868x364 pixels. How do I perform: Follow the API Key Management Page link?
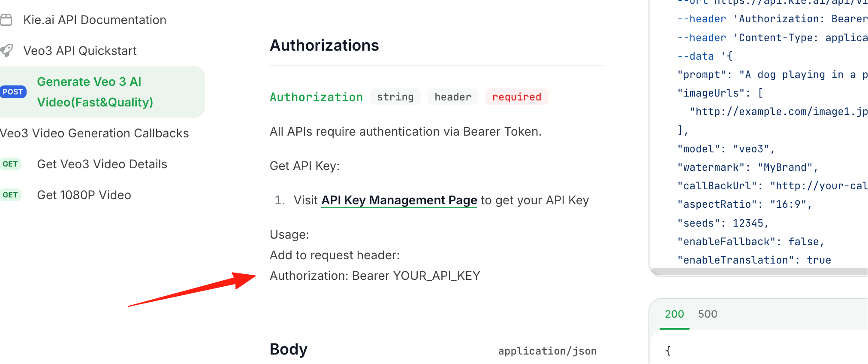tap(399, 200)
